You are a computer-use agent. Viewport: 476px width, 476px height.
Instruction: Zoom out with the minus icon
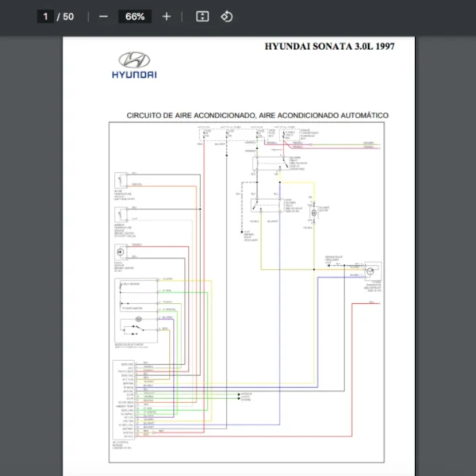103,17
